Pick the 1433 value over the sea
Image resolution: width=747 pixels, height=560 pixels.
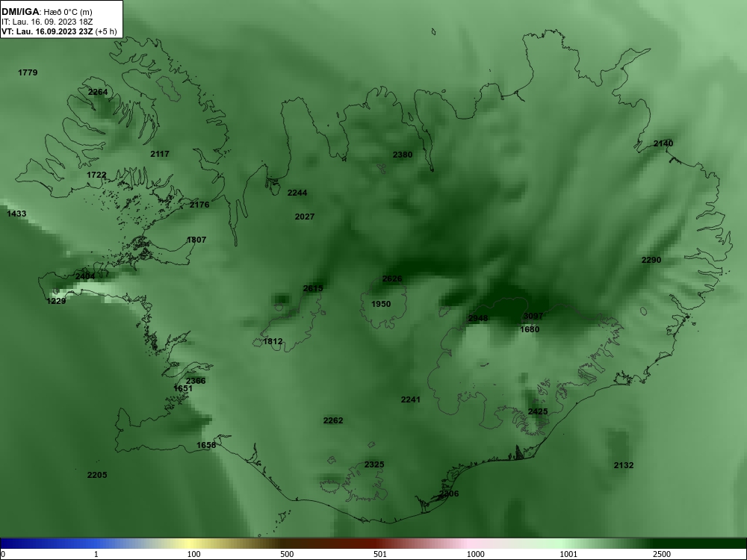tap(16, 214)
